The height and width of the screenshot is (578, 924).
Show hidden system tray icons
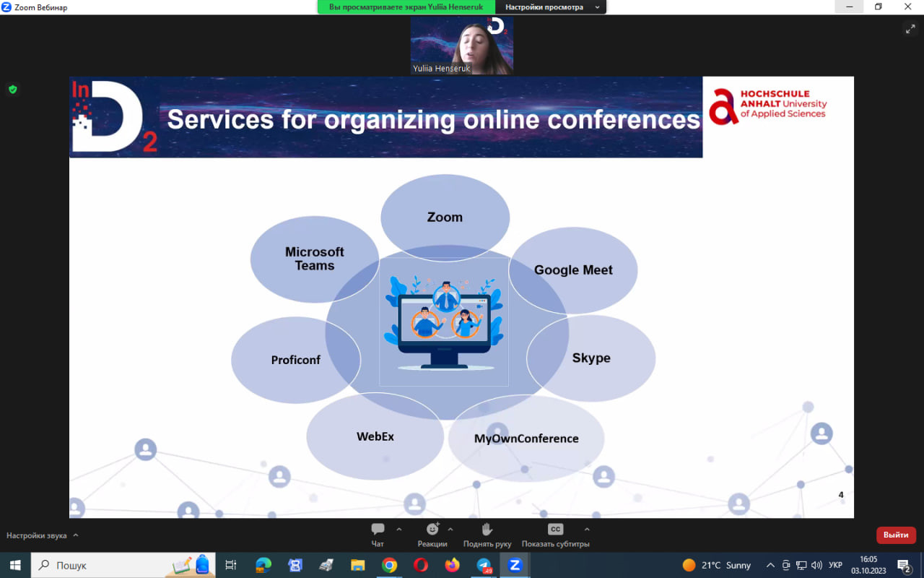(x=770, y=565)
